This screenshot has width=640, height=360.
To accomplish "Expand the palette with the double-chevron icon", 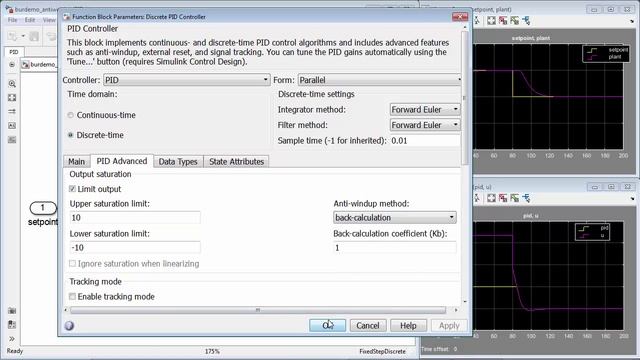I will point(12,338).
